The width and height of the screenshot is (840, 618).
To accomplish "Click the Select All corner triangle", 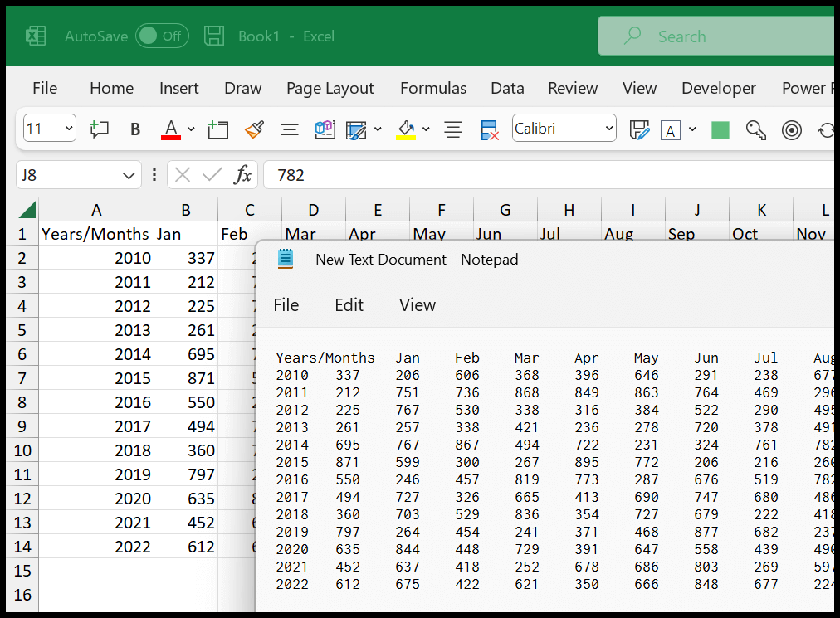I will pyautogui.click(x=27, y=209).
